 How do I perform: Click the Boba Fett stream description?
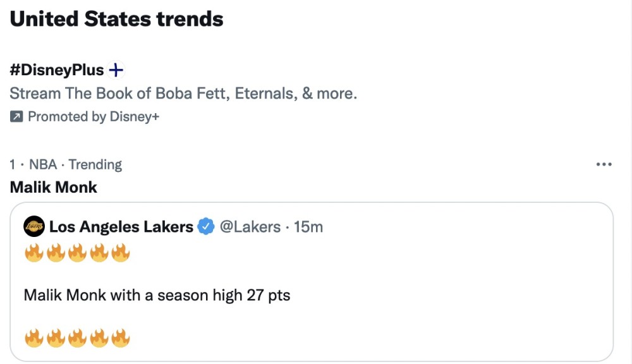pyautogui.click(x=183, y=94)
